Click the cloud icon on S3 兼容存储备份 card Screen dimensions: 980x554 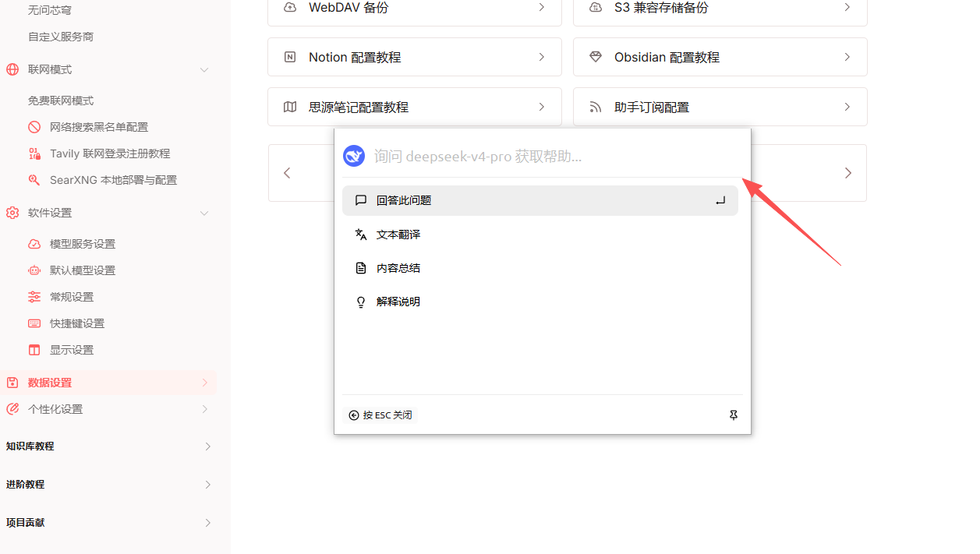point(596,7)
